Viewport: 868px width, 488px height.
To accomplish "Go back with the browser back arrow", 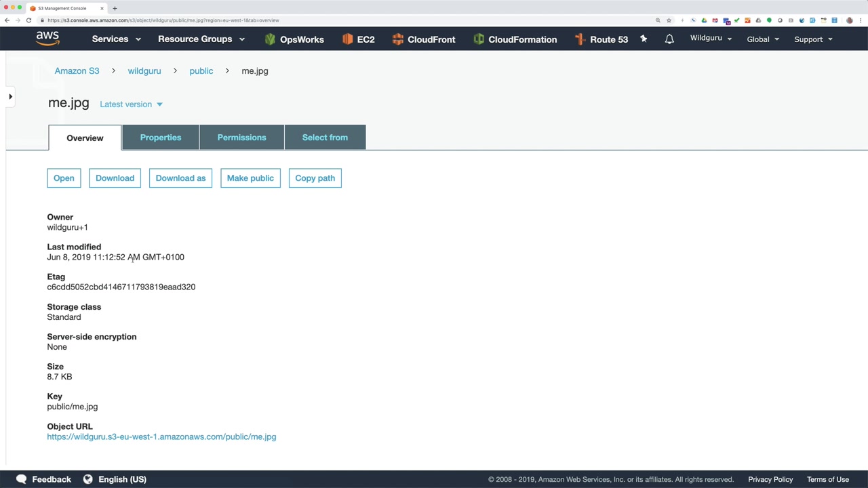I will click(7, 20).
